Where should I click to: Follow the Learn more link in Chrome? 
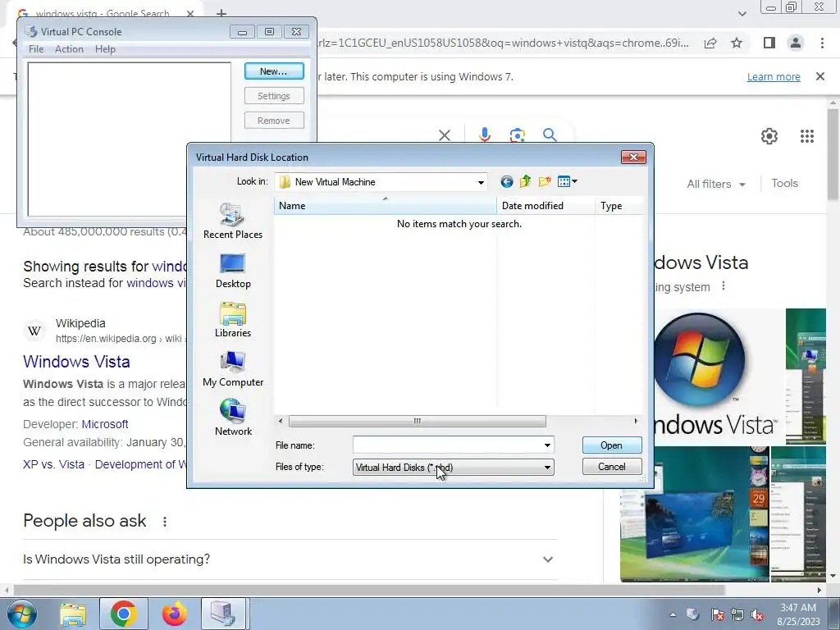click(x=774, y=76)
